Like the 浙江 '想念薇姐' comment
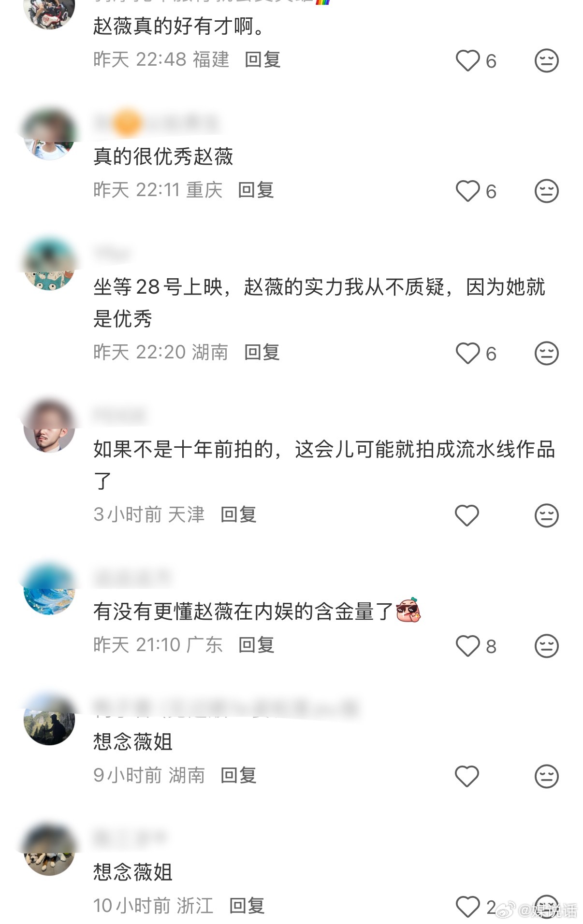The height and width of the screenshot is (924, 583). coord(467,907)
